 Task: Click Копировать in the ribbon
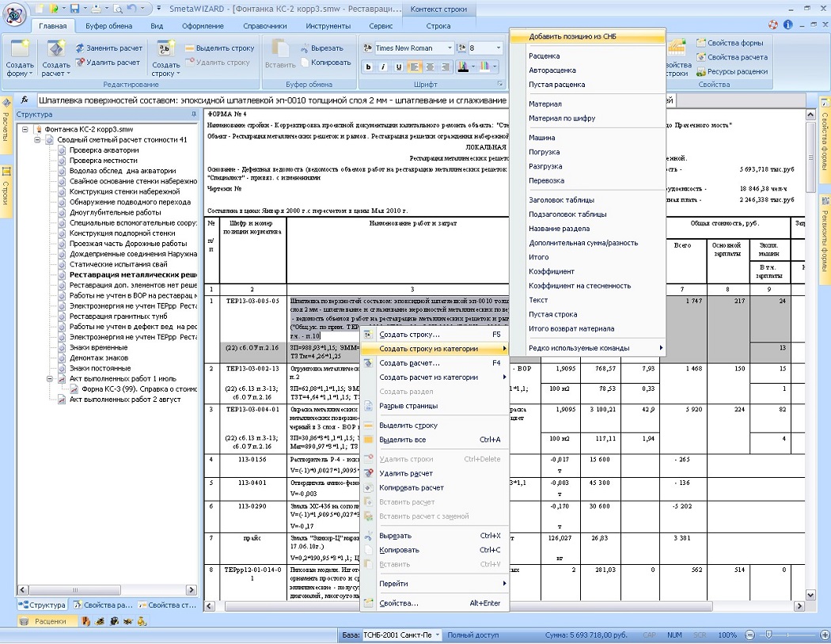pos(326,63)
